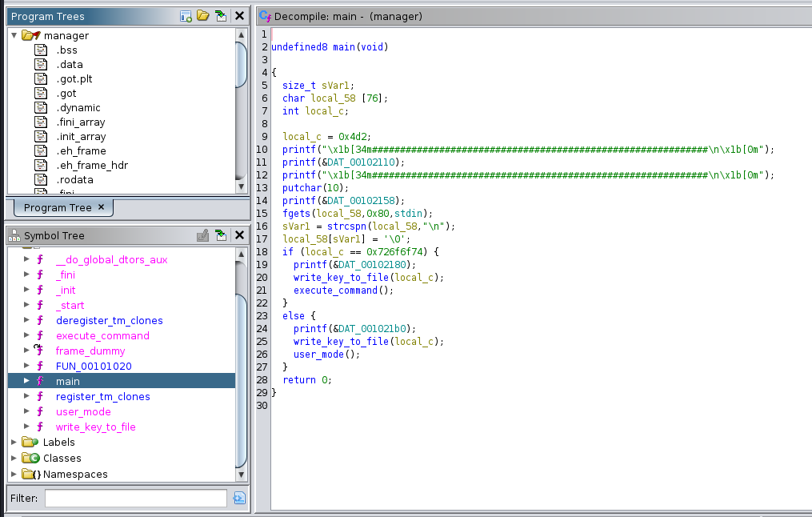The width and height of the screenshot is (812, 517).
Task: Click the Symbol Tree filter input field
Action: click(x=136, y=498)
